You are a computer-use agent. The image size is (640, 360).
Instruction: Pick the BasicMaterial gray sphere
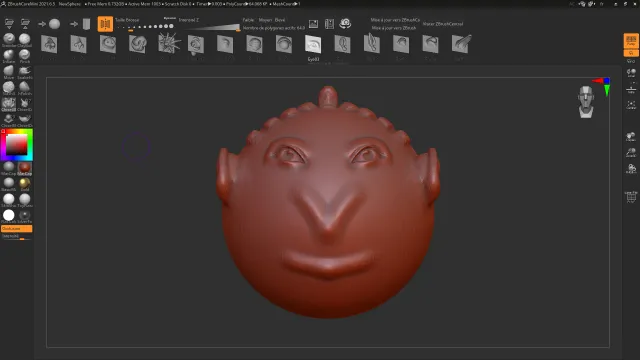click(x=9, y=184)
